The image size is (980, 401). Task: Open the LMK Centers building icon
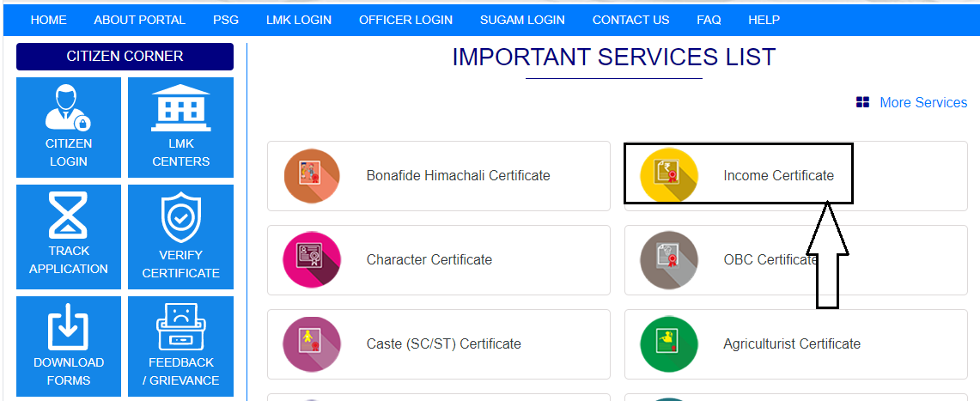click(180, 107)
